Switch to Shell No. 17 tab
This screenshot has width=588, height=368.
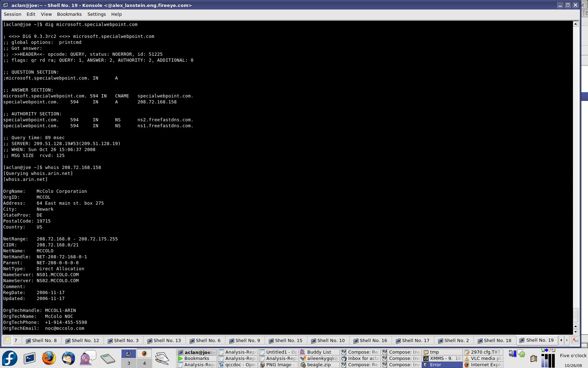(x=413, y=340)
